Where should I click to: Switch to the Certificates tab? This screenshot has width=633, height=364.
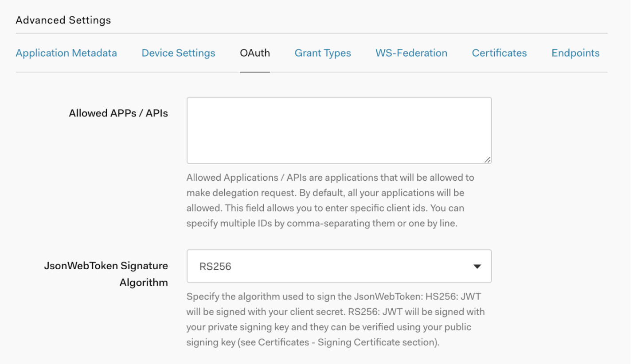click(499, 53)
